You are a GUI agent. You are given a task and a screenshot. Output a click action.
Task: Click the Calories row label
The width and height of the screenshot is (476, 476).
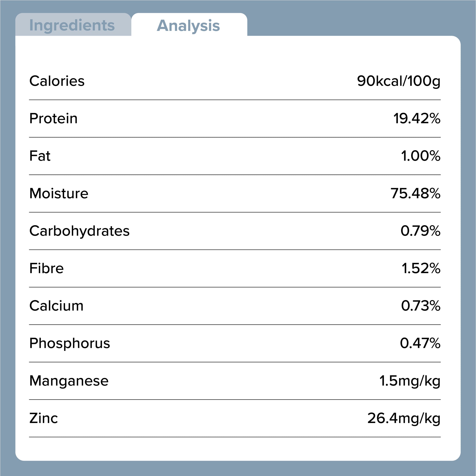pyautogui.click(x=57, y=81)
